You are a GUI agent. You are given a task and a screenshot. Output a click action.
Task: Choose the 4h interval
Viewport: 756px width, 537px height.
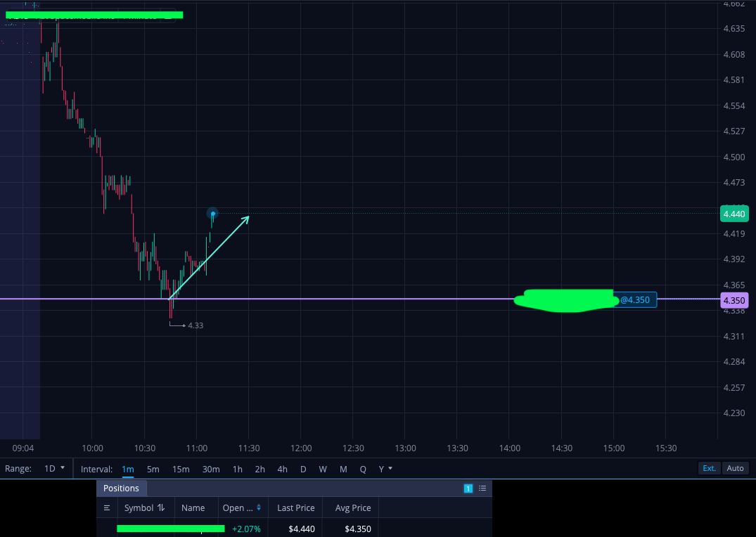pos(282,469)
